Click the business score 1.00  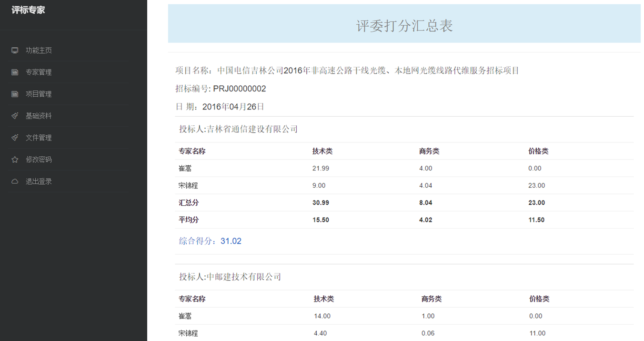pyautogui.click(x=428, y=316)
